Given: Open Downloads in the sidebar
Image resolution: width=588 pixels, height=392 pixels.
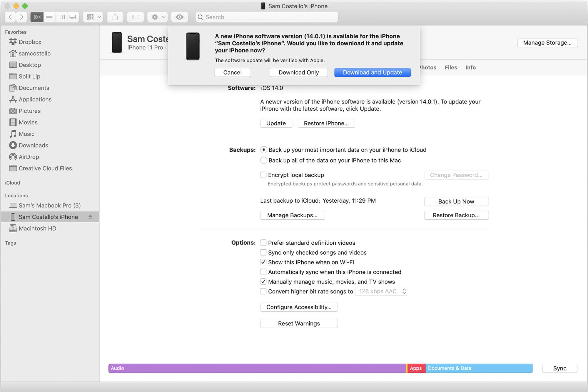Looking at the screenshot, I should point(50,145).
